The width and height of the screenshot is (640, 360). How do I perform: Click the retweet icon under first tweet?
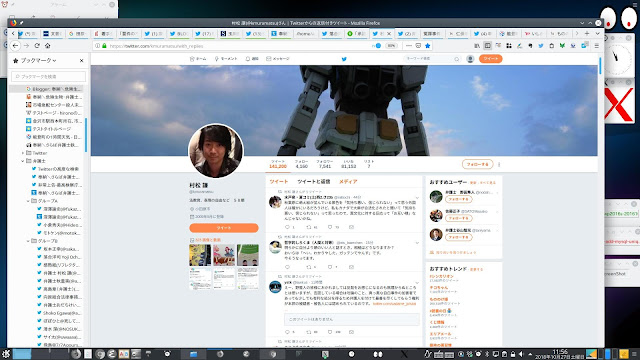[x=309, y=227]
